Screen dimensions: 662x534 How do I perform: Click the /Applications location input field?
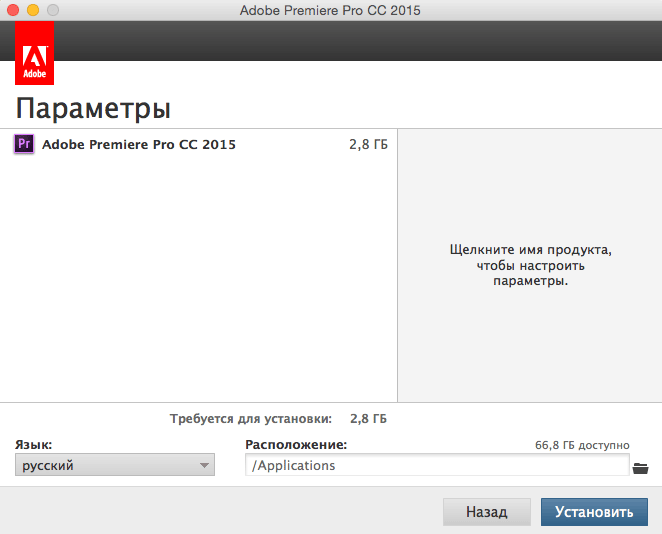(437, 465)
